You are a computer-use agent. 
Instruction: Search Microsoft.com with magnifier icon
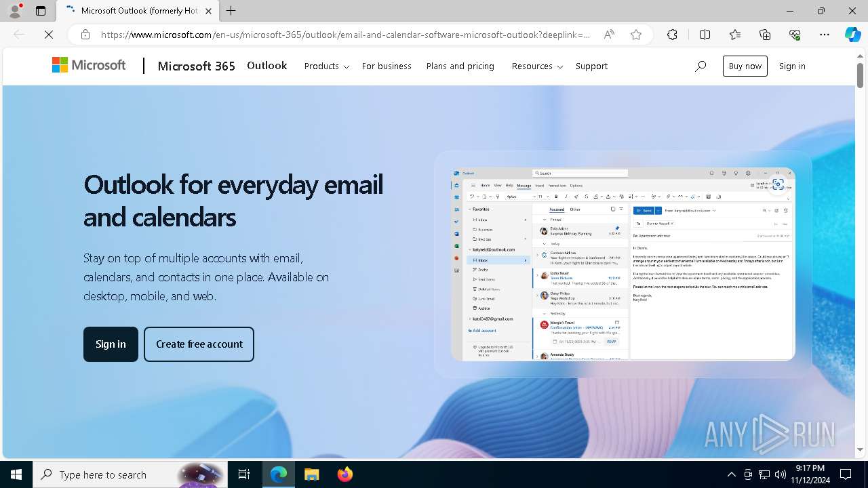[x=701, y=66]
